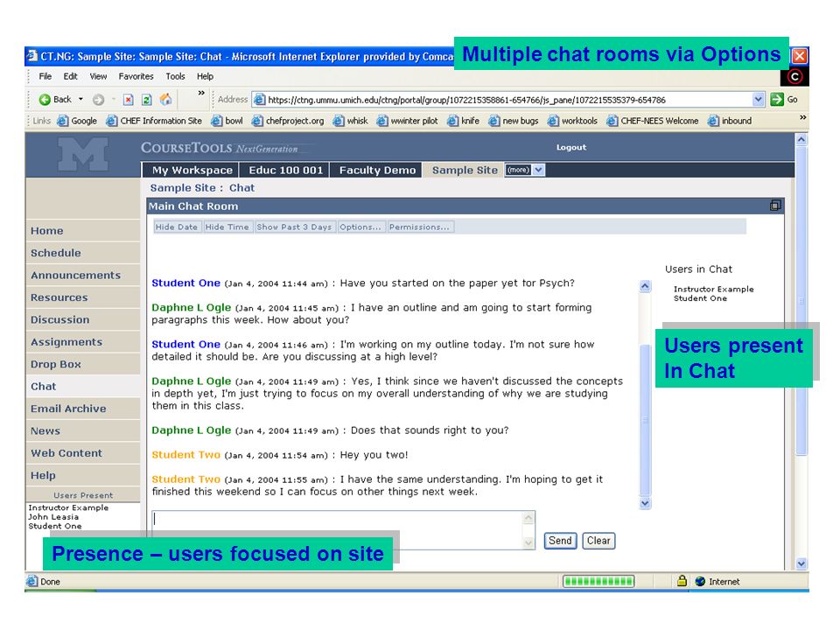Click the Main Chat Room float-window icon
This screenshot has height=630, width=840.
click(775, 206)
